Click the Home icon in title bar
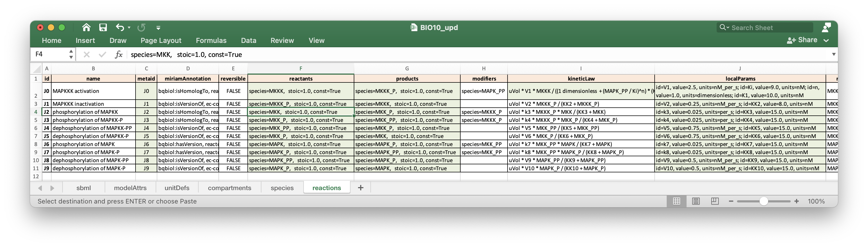This screenshot has height=247, width=868. click(86, 27)
